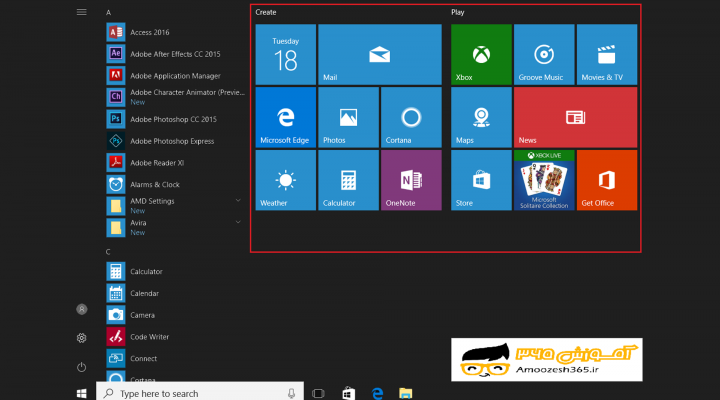Open File Explorer from the taskbar
This screenshot has height=400, width=720.
pyautogui.click(x=405, y=394)
